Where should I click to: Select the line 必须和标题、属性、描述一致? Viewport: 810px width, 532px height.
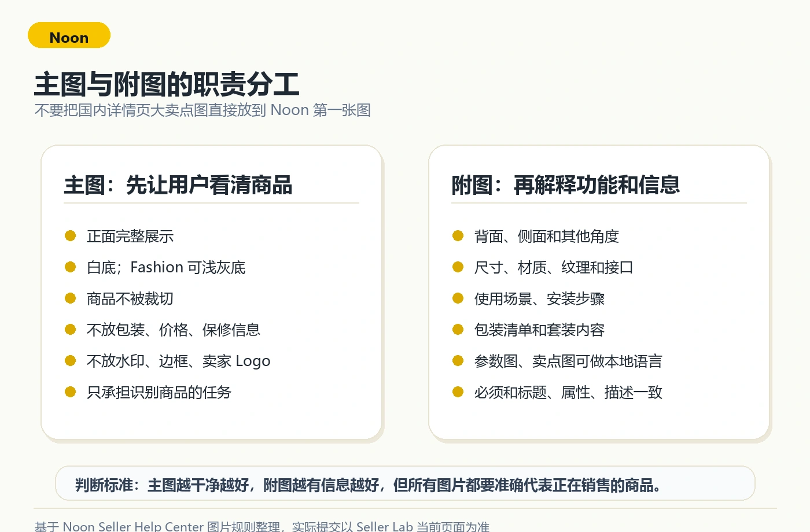pos(568,392)
